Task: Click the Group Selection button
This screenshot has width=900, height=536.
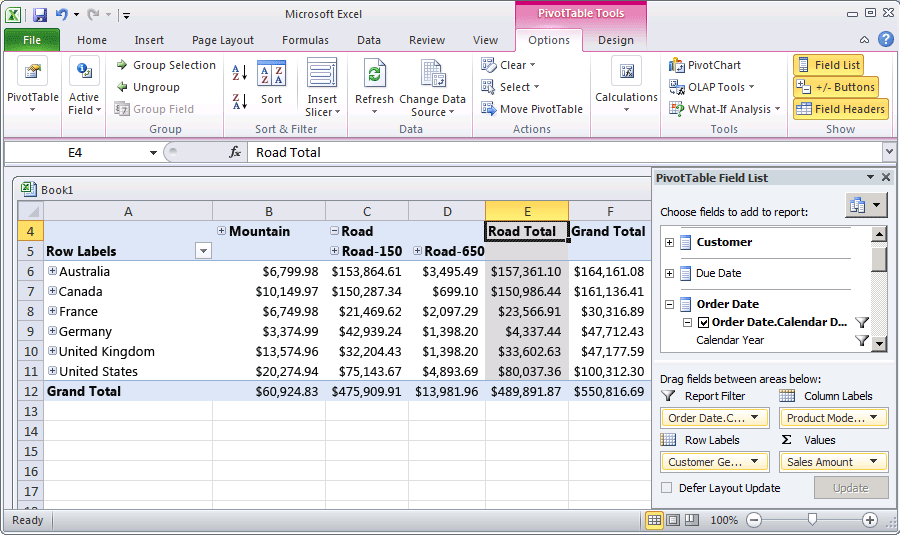Action: (165, 65)
